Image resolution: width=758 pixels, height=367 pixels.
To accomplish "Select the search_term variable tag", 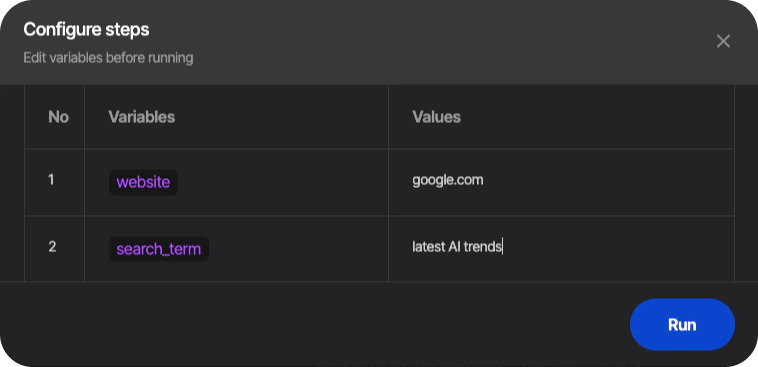I will point(159,249).
